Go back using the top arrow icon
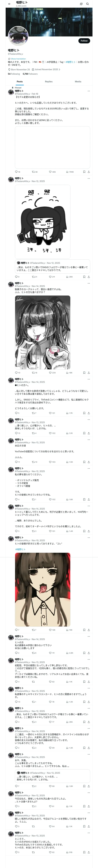The image size is (98, 868). click(x=9, y=4)
